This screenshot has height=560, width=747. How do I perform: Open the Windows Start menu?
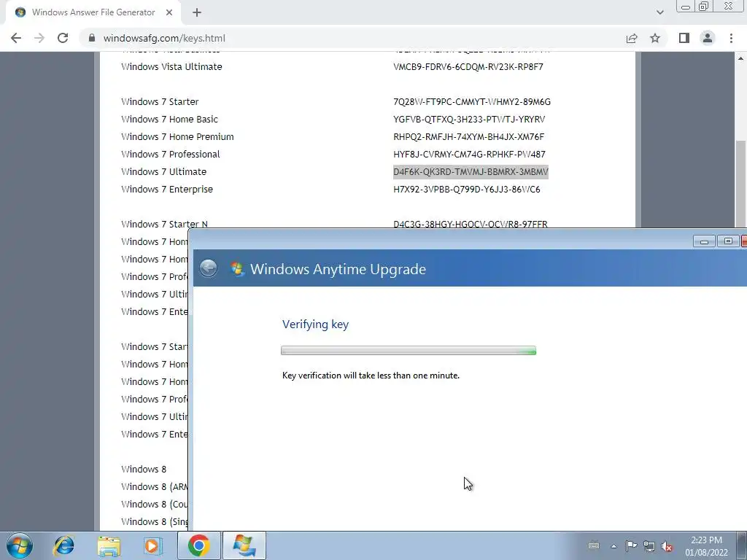coord(20,545)
